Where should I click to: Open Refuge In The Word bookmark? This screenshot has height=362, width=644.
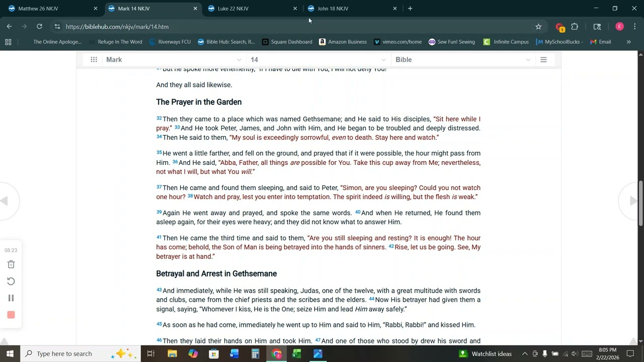(115, 42)
